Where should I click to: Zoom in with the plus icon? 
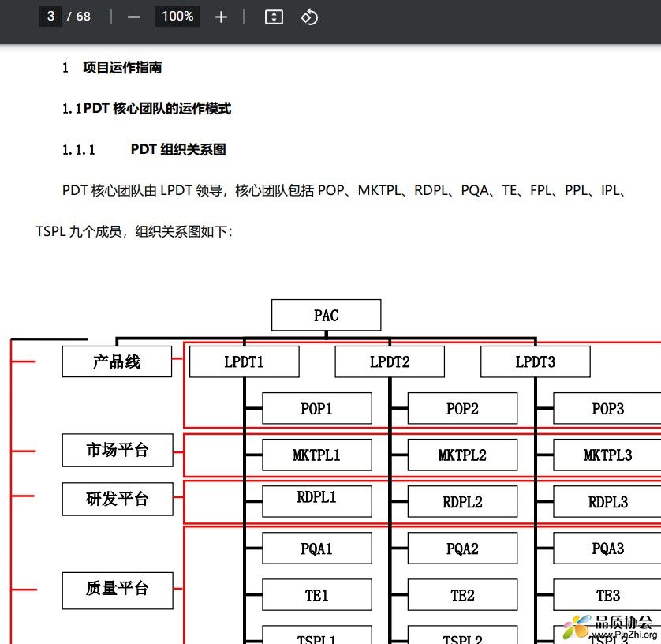pyautogui.click(x=221, y=17)
